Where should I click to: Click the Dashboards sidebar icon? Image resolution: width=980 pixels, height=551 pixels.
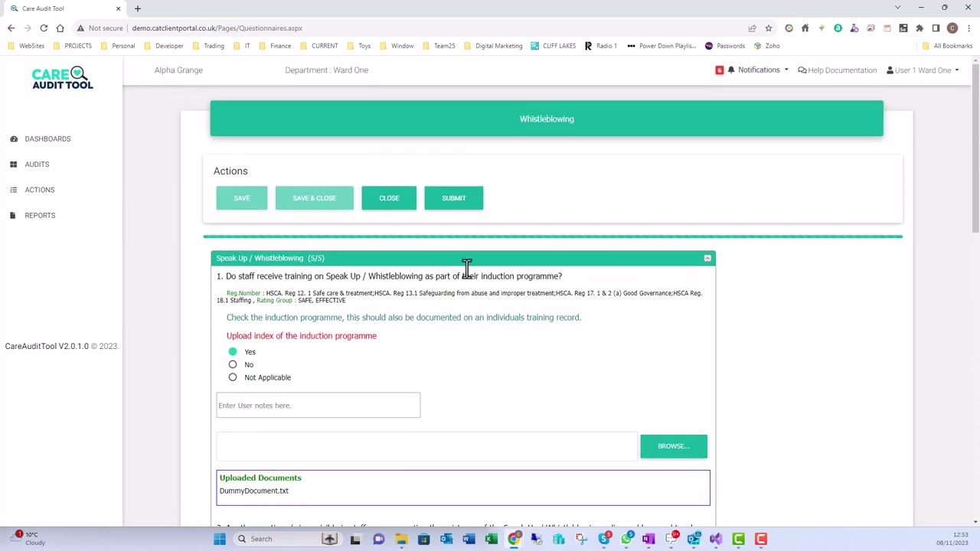coord(14,139)
